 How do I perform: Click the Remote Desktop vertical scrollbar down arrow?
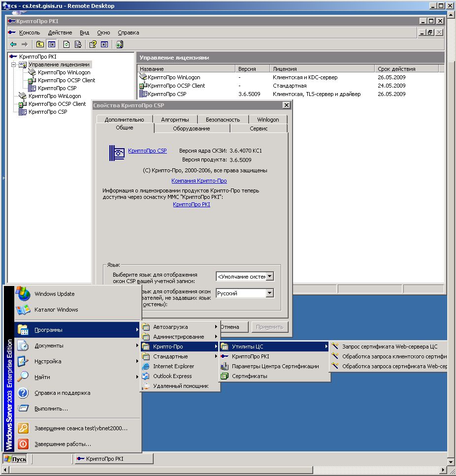tap(451, 462)
